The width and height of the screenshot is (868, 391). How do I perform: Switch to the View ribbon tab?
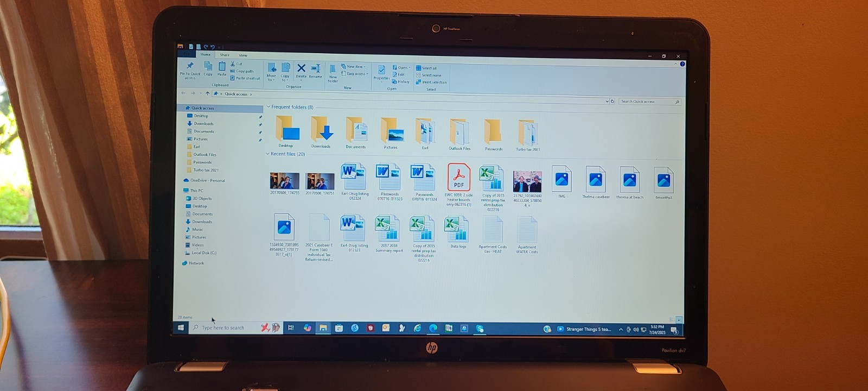[x=243, y=55]
